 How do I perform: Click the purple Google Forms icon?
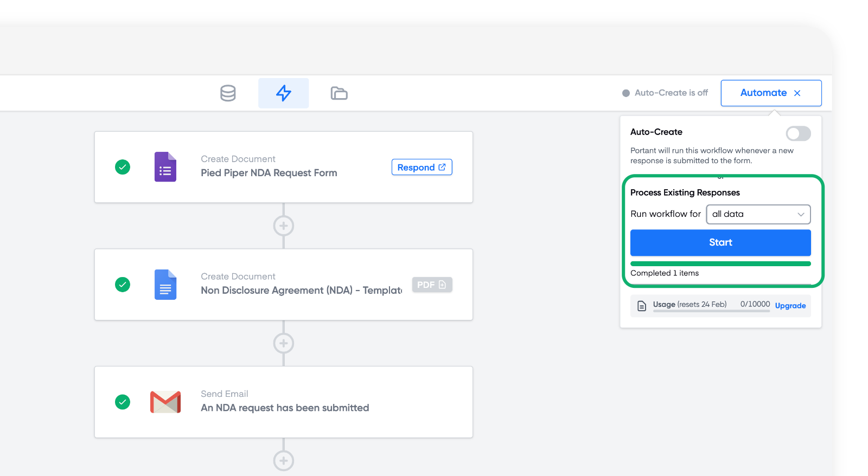(x=165, y=167)
